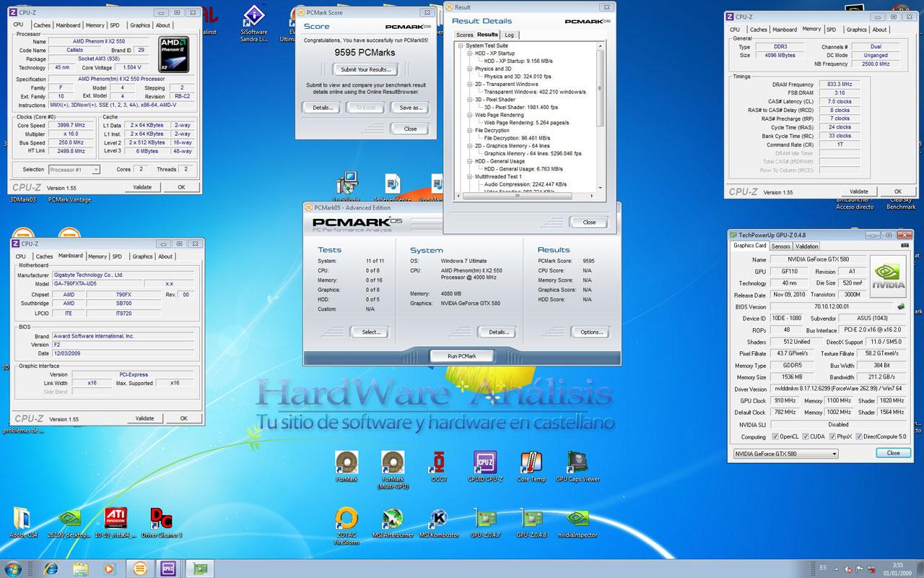This screenshot has width=924, height=578.
Task: Open Graphics tab in the mainboard CPU-Z window
Action: click(142, 256)
